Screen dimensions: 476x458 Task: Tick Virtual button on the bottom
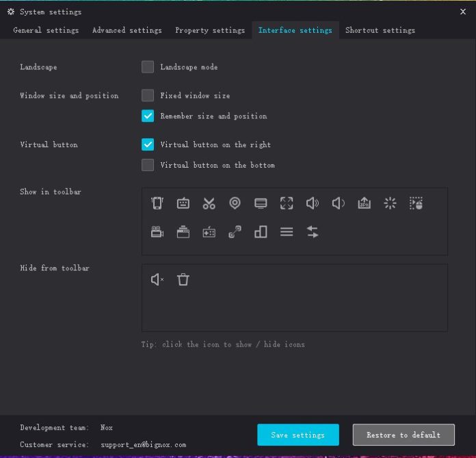[x=148, y=165]
